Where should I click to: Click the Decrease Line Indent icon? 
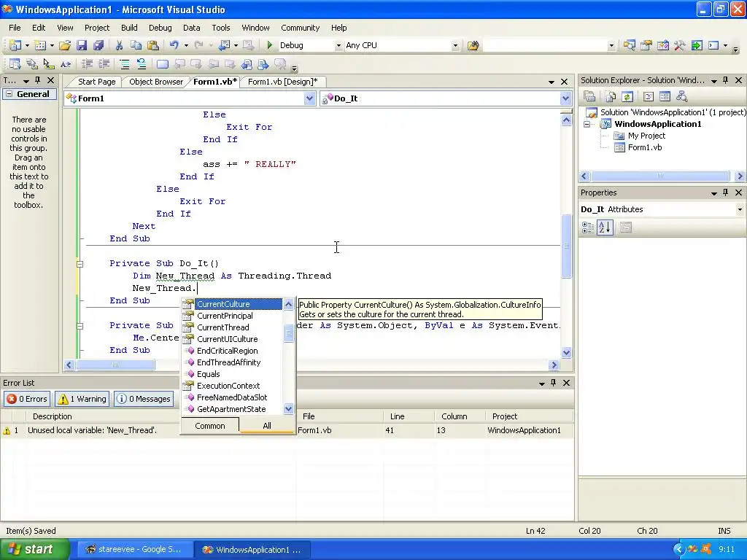click(88, 64)
